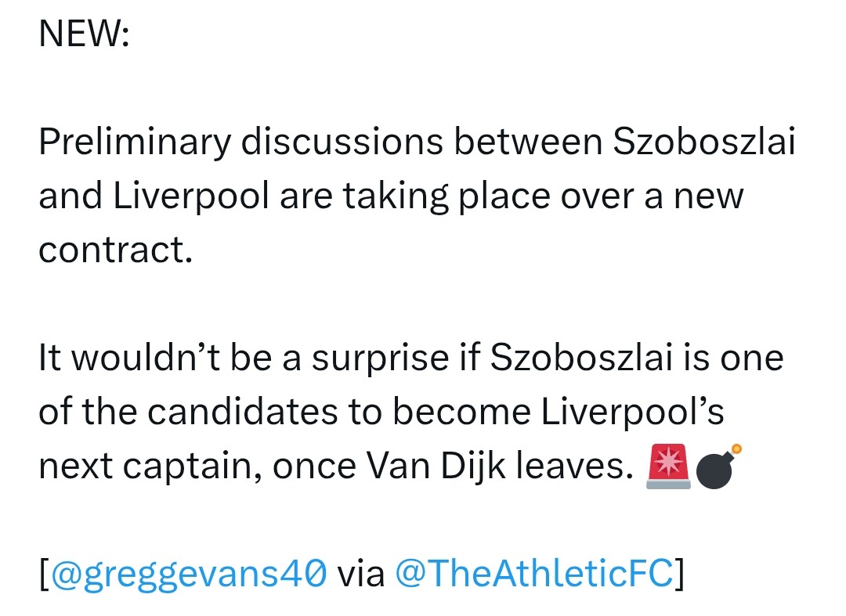
Task: Click the word "via" between the mentions
Action: [x=361, y=575]
